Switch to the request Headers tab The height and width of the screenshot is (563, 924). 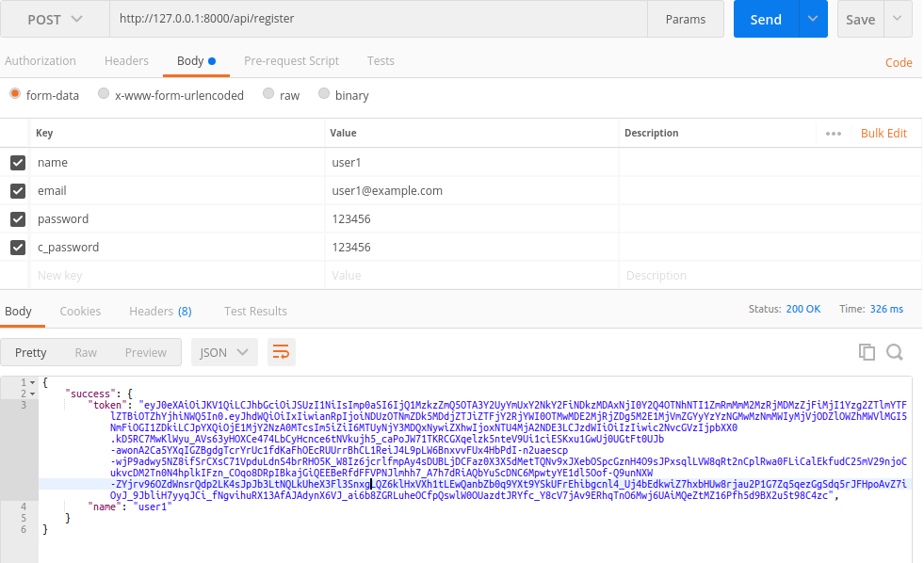coord(126,61)
